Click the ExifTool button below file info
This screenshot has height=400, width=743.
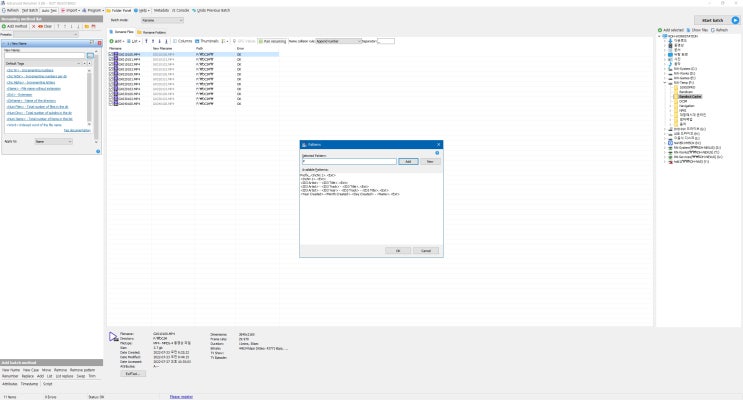132,374
